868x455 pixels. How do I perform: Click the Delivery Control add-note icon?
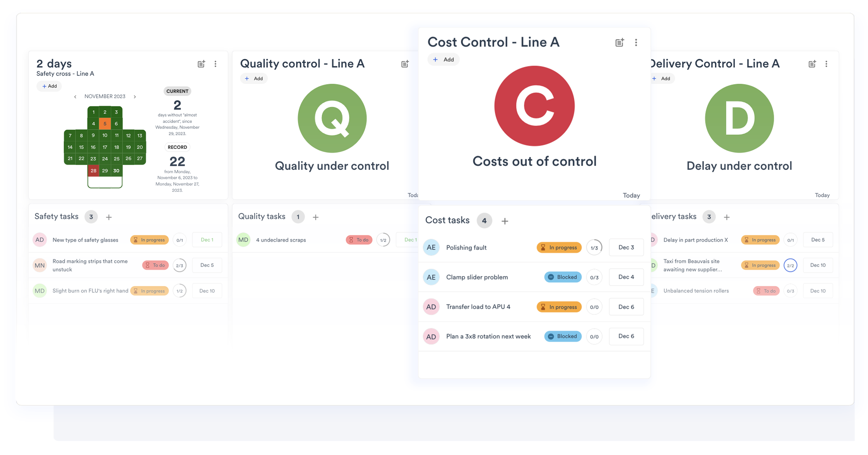(812, 64)
